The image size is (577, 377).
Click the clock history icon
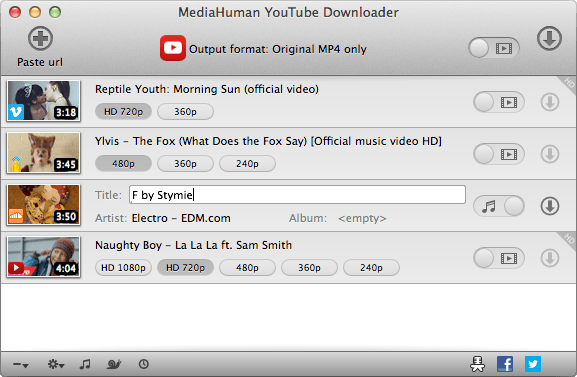point(144,364)
